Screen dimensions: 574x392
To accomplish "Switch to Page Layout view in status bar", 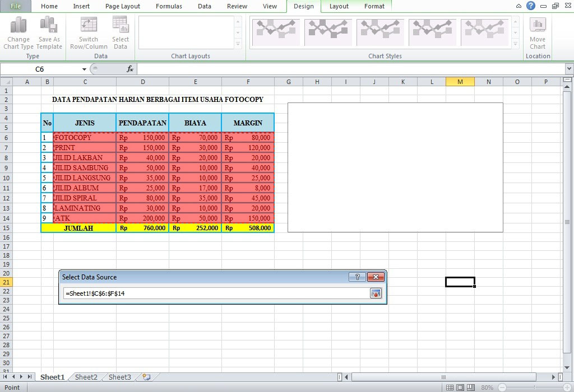I will [x=460, y=388].
